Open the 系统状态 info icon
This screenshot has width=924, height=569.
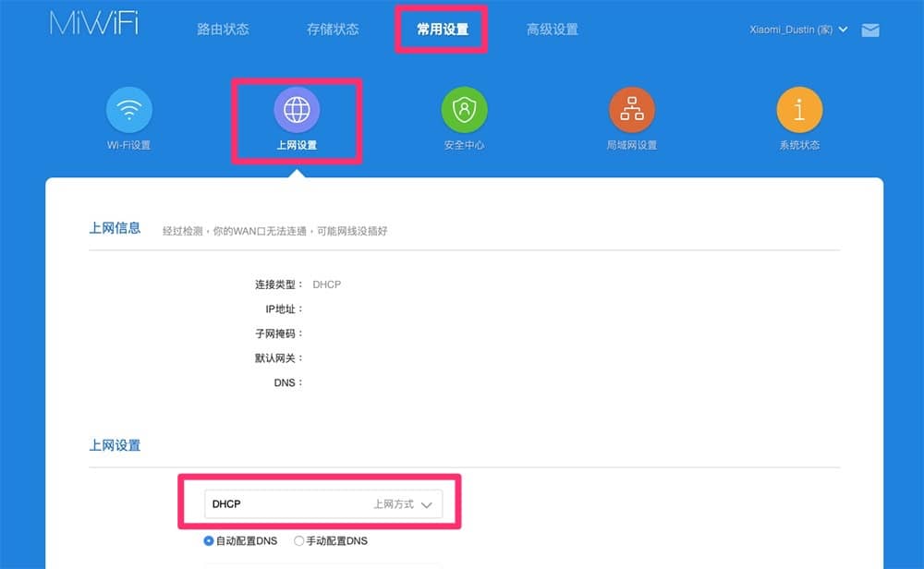[799, 110]
